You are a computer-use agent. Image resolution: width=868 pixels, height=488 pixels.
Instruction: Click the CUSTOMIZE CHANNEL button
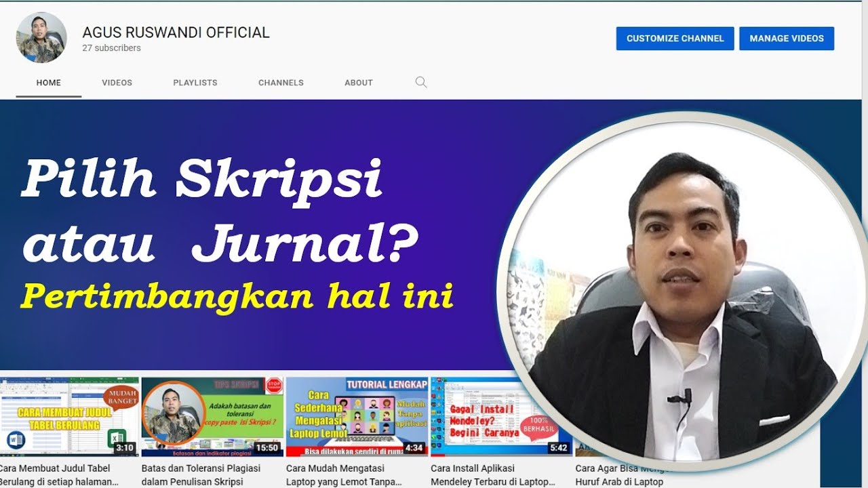[675, 39]
